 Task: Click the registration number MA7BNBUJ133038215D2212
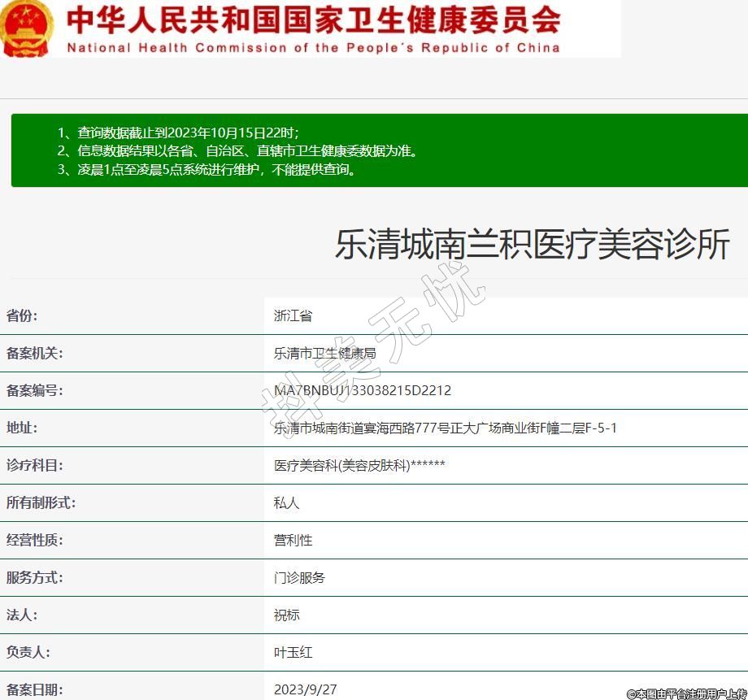tap(363, 390)
